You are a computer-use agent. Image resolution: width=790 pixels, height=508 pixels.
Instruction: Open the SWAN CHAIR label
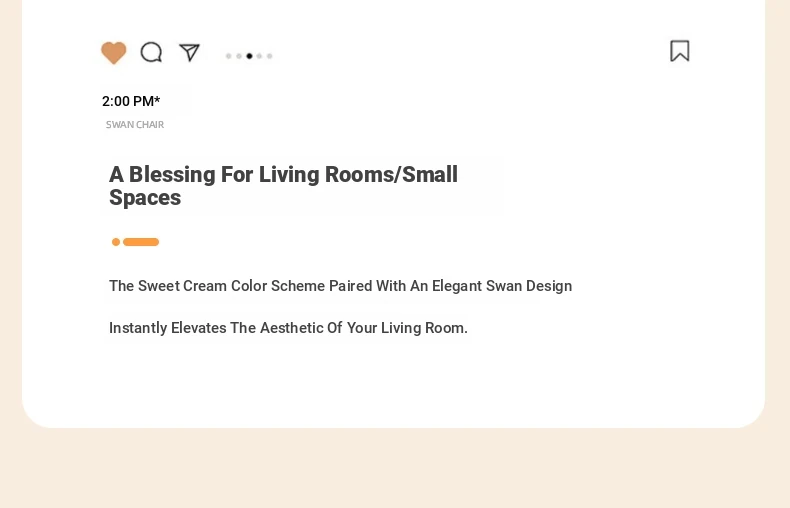(135, 124)
